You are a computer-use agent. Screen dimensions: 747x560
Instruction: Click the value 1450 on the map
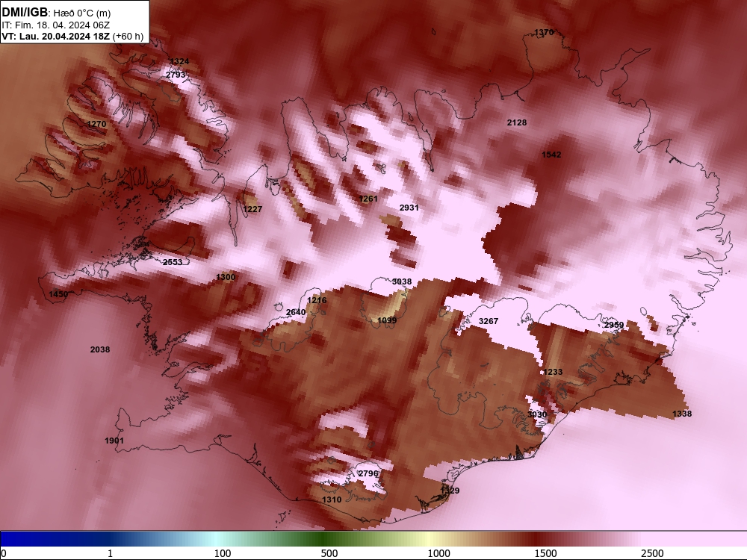tap(58, 295)
